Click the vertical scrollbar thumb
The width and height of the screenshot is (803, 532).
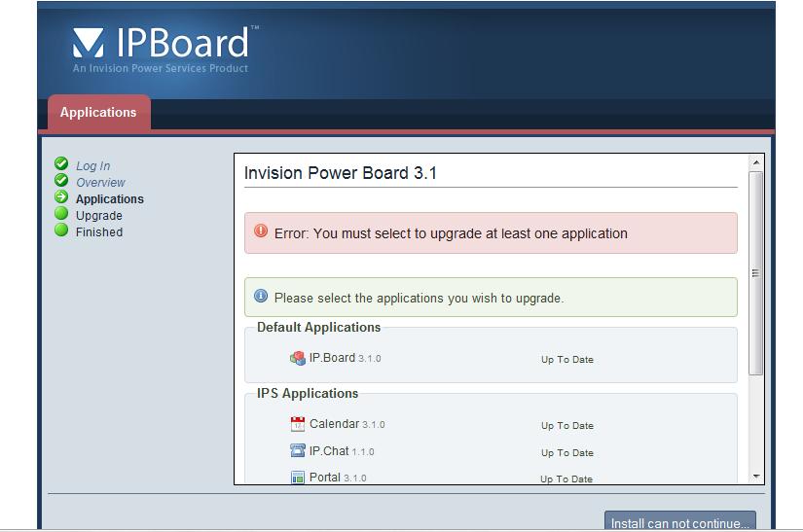(x=756, y=273)
